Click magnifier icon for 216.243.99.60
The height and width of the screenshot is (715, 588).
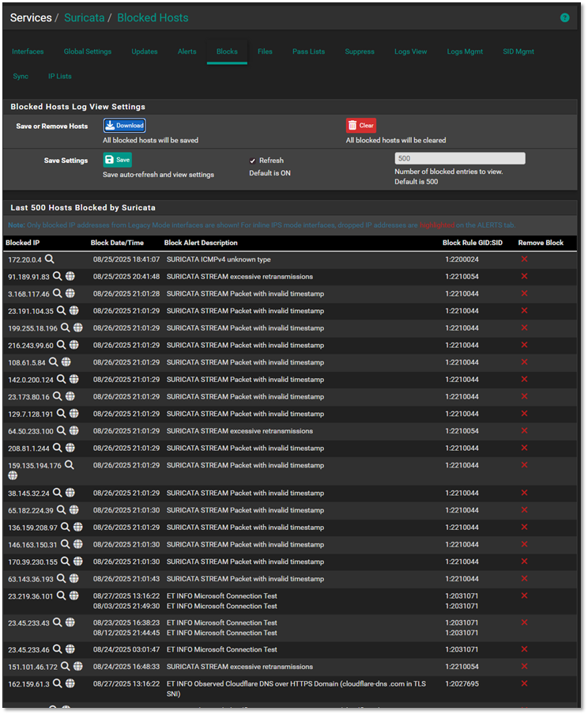[x=62, y=345]
